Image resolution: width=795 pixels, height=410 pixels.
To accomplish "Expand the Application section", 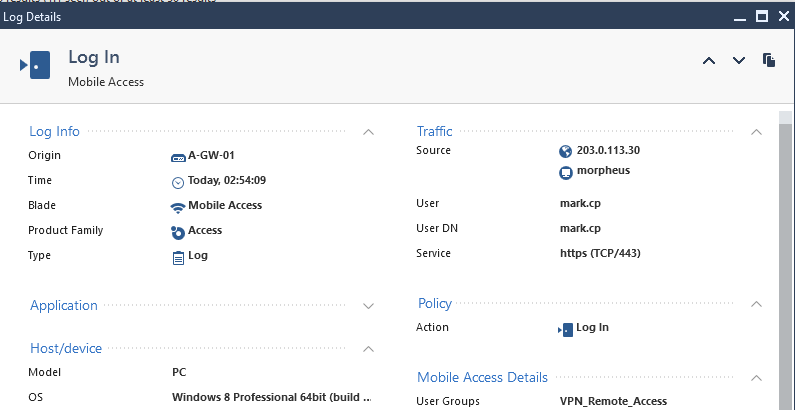I will pos(368,306).
